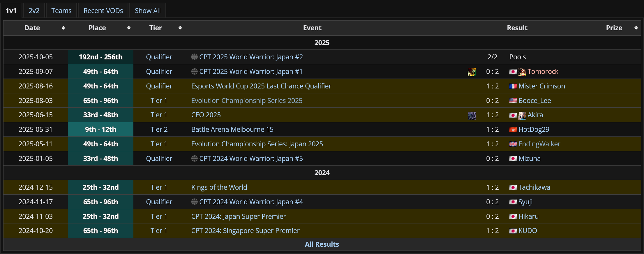Open CPT 2024: Japan Super Premier
The width and height of the screenshot is (644, 254).
click(239, 216)
